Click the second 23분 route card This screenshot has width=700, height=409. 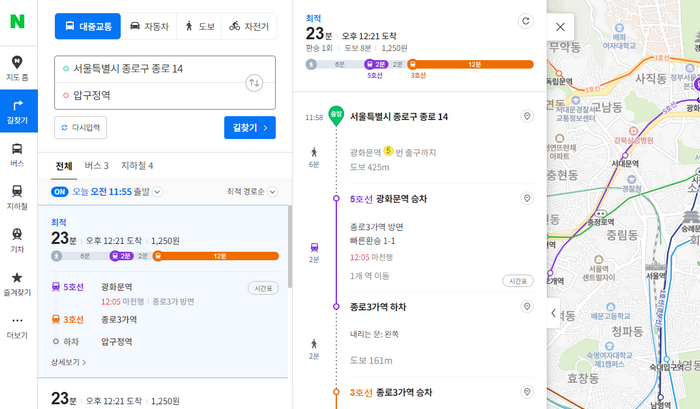point(163,395)
